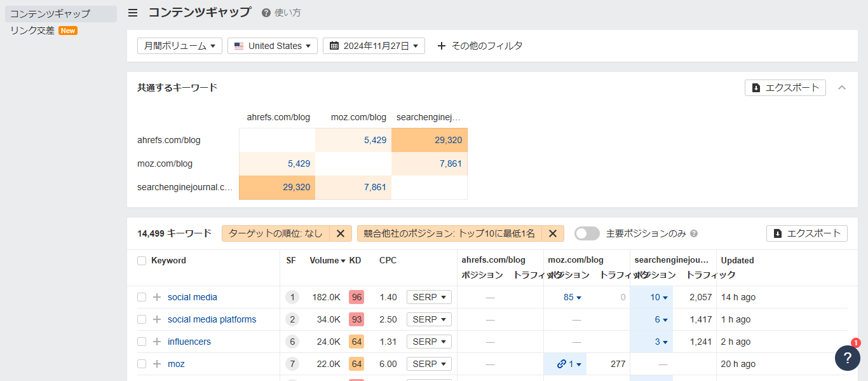
Task: Check the checkbox for social media row
Action: click(x=142, y=297)
